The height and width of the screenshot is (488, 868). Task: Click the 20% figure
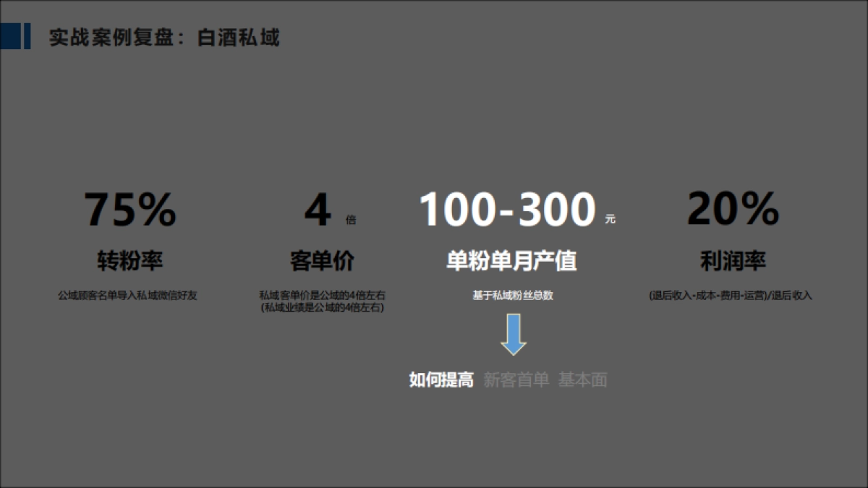[x=733, y=210]
